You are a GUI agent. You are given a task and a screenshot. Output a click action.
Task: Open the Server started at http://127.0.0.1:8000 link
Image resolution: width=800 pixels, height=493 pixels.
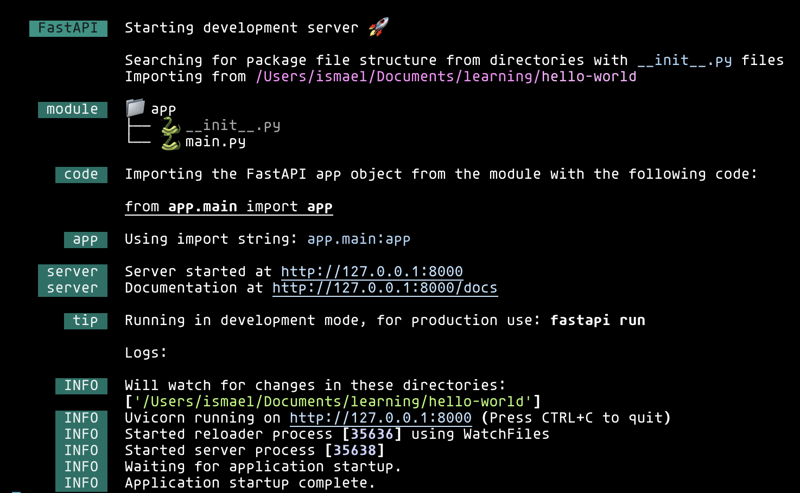point(371,272)
